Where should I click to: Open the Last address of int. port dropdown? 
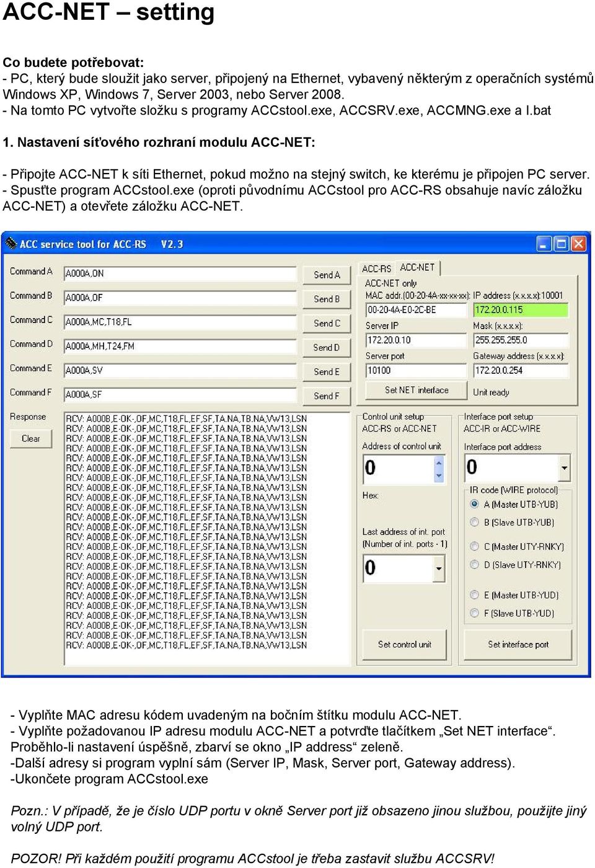tap(439, 568)
